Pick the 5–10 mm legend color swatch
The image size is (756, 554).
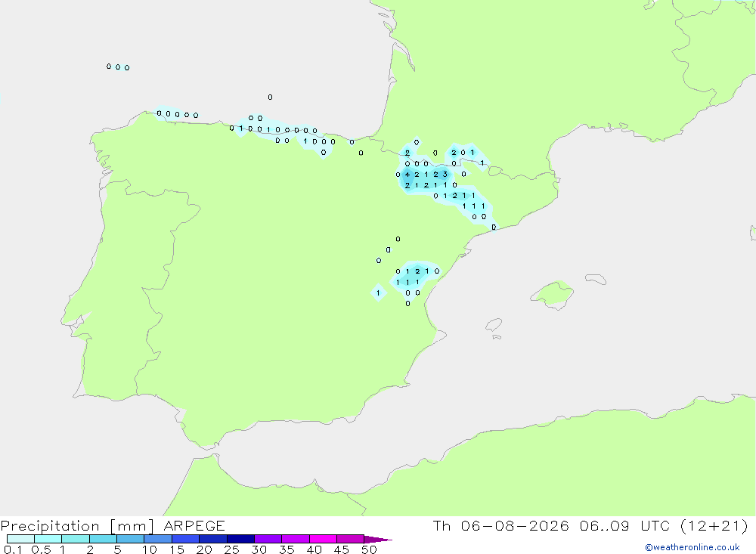click(x=130, y=539)
